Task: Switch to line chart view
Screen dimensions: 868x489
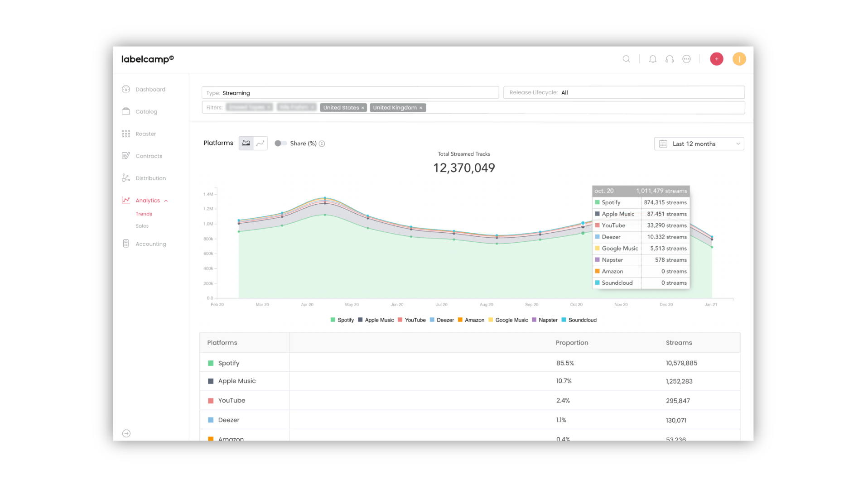Action: tap(260, 143)
